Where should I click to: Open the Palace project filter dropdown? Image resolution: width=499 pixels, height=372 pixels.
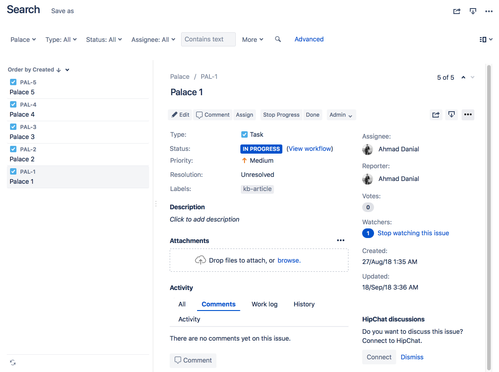(x=23, y=40)
